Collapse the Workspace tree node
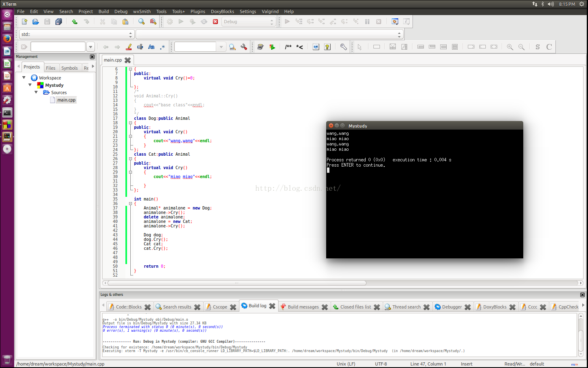Image resolution: width=588 pixels, height=368 pixels. click(x=24, y=77)
